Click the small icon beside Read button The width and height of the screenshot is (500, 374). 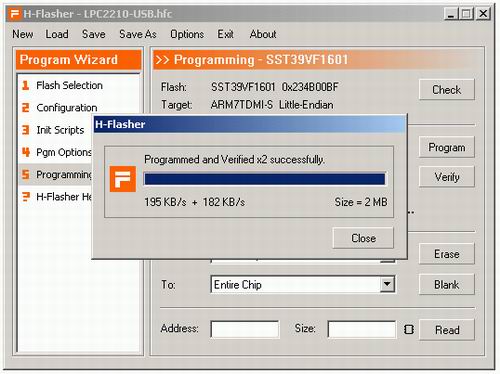(409, 330)
